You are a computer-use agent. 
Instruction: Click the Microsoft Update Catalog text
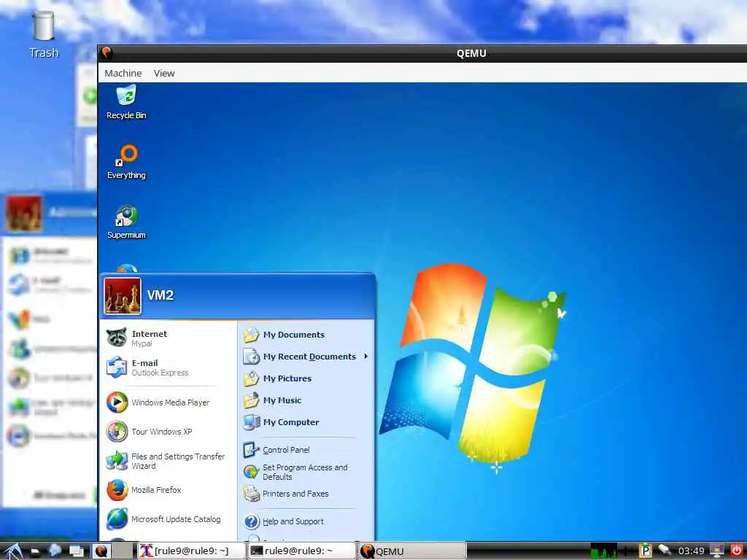pyautogui.click(x=176, y=519)
